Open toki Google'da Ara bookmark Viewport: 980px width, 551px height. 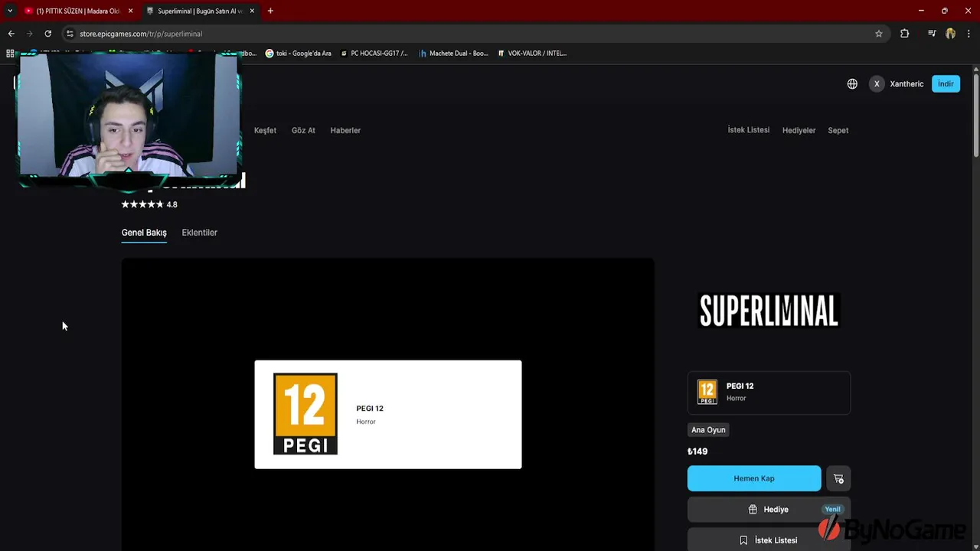299,54
